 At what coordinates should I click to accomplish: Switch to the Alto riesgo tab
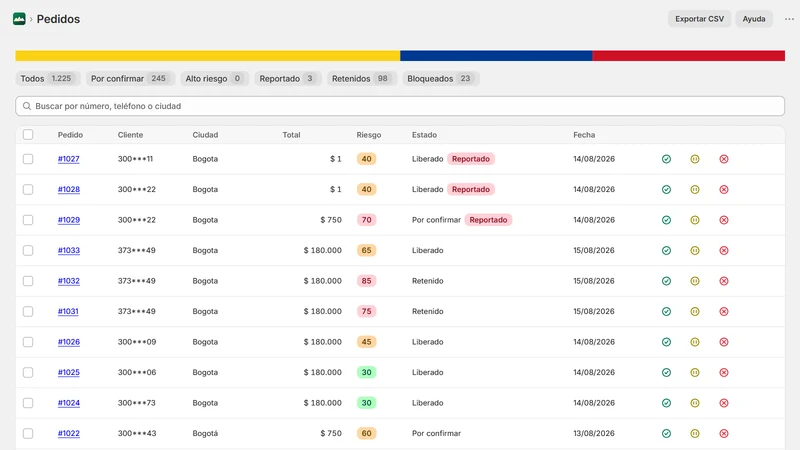tap(214, 79)
